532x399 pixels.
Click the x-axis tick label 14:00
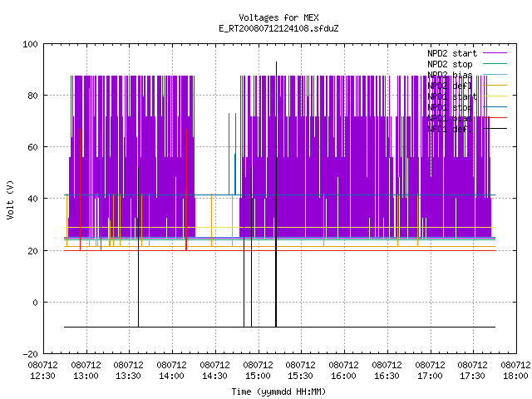[x=171, y=376]
